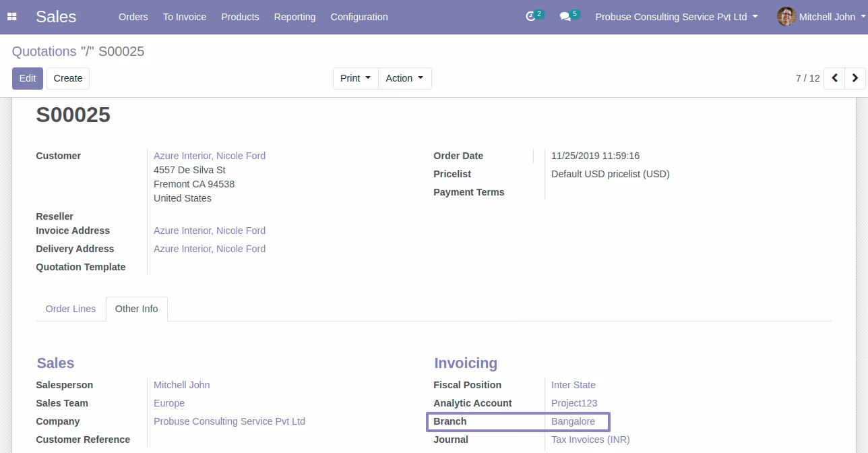Open customer Azure Interior, Nicole Ford link
Screen dimensions: 868x453
210,156
